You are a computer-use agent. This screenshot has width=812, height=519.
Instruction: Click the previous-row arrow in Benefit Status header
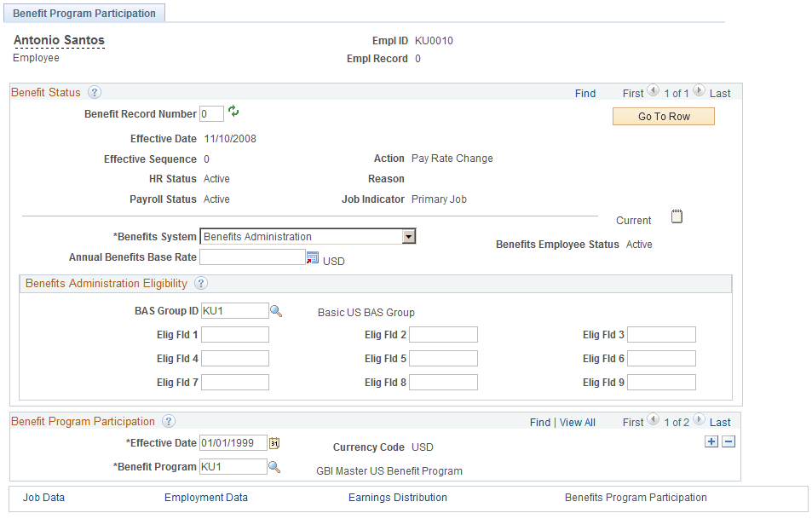[653, 89]
